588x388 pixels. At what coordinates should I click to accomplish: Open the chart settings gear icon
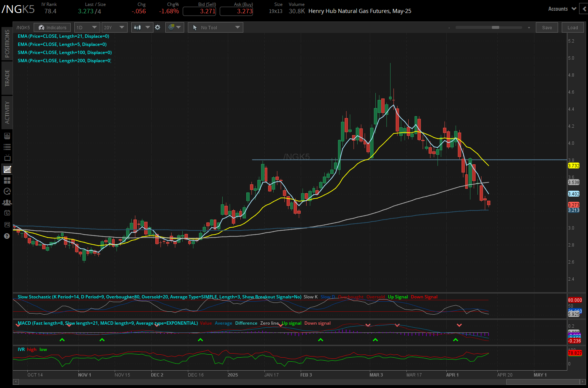pyautogui.click(x=158, y=27)
